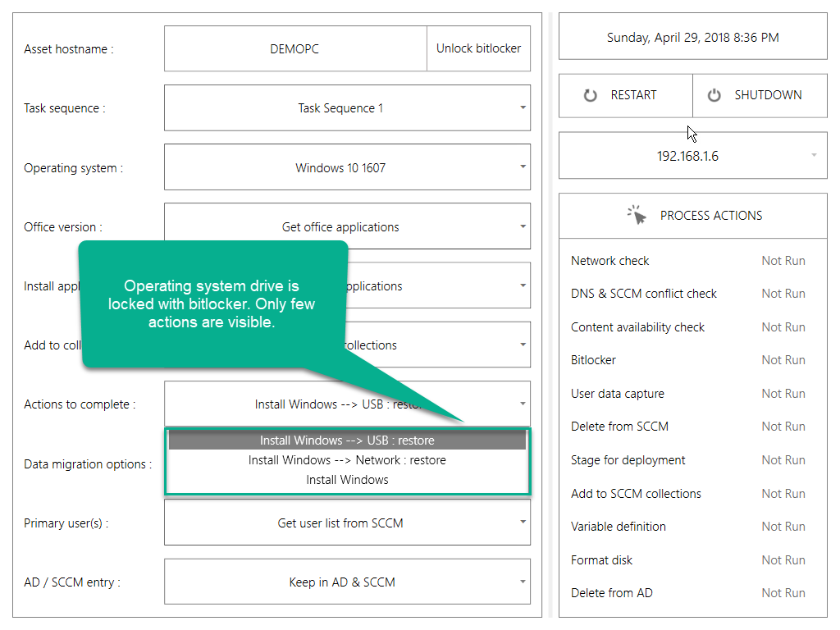Viewport: 840px width, 630px height.
Task: Click the shutdown power icon
Action: 714,95
